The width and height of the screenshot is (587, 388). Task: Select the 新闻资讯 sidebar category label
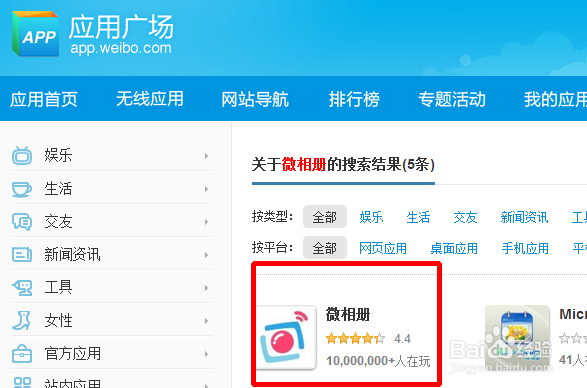[72, 254]
